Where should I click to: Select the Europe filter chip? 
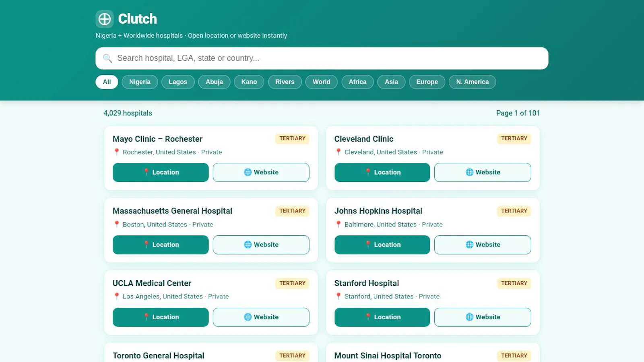(x=427, y=82)
